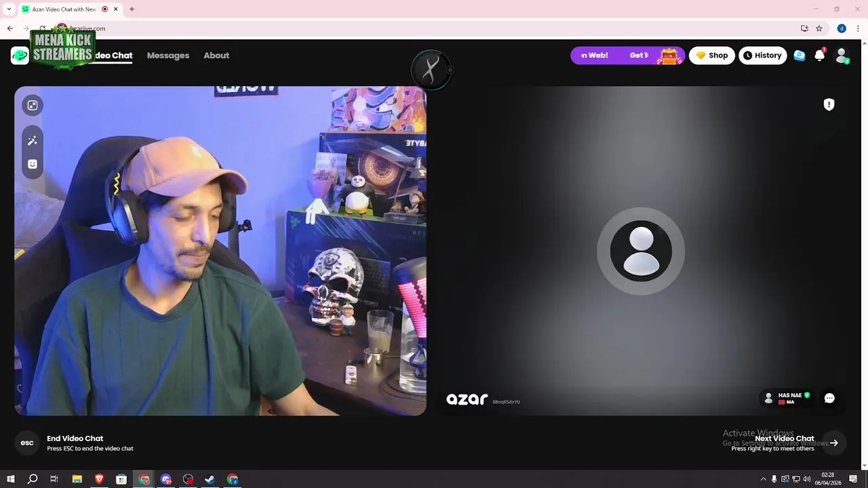Bookmark this page with star icon

(819, 28)
